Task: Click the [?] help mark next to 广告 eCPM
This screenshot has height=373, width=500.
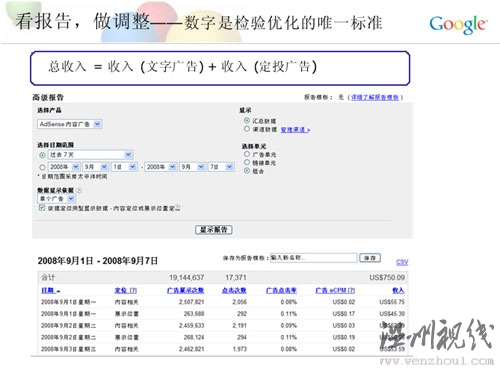Action: [351, 291]
